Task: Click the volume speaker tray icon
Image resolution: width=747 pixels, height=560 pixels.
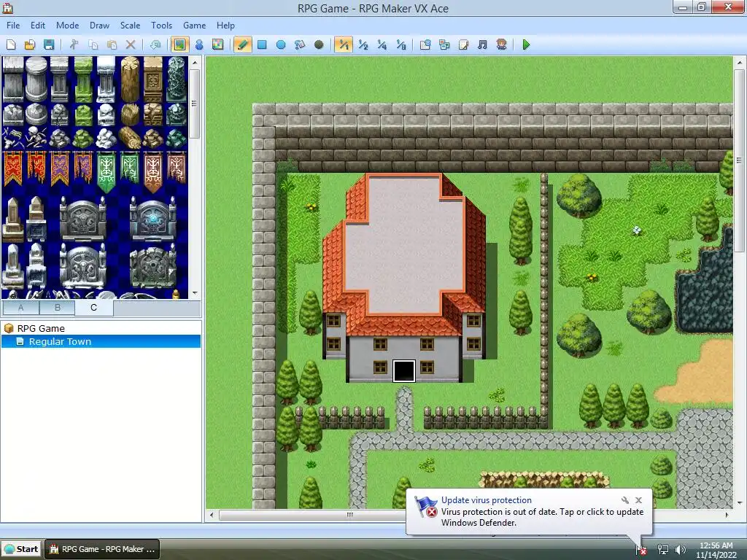Action: tap(681, 550)
